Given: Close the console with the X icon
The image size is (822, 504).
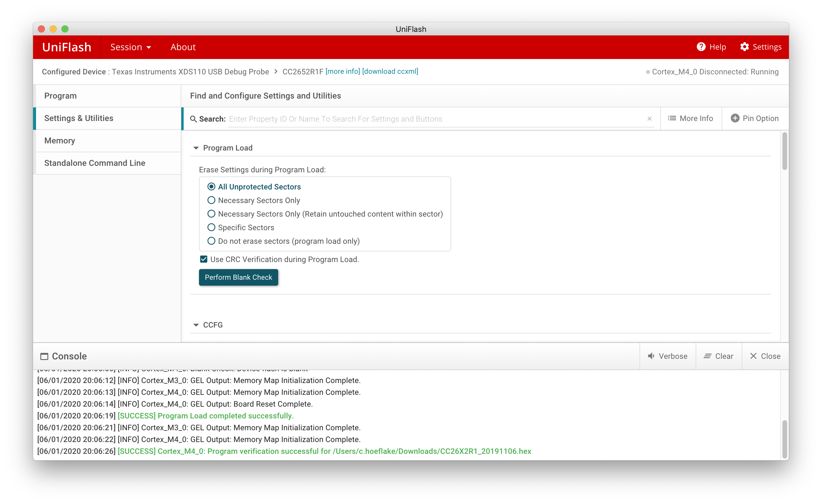Looking at the screenshot, I should 753,356.
